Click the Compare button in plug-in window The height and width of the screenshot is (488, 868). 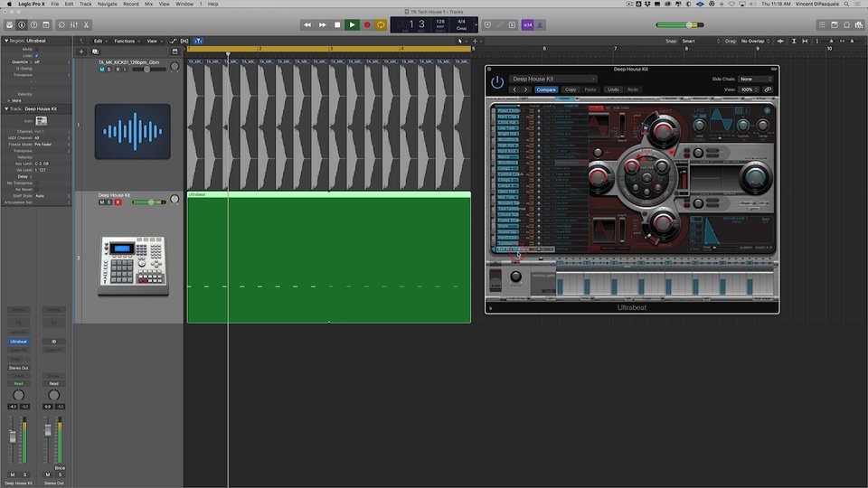[x=546, y=89]
